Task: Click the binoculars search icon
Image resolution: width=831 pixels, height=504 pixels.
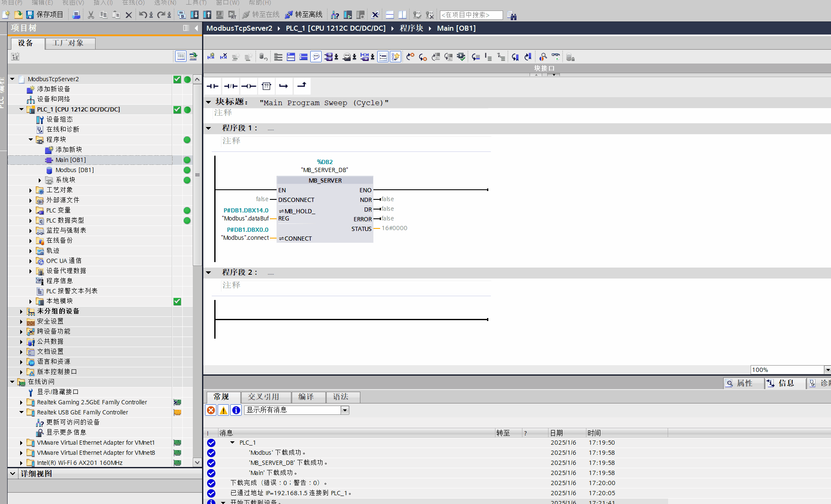Action: click(512, 16)
